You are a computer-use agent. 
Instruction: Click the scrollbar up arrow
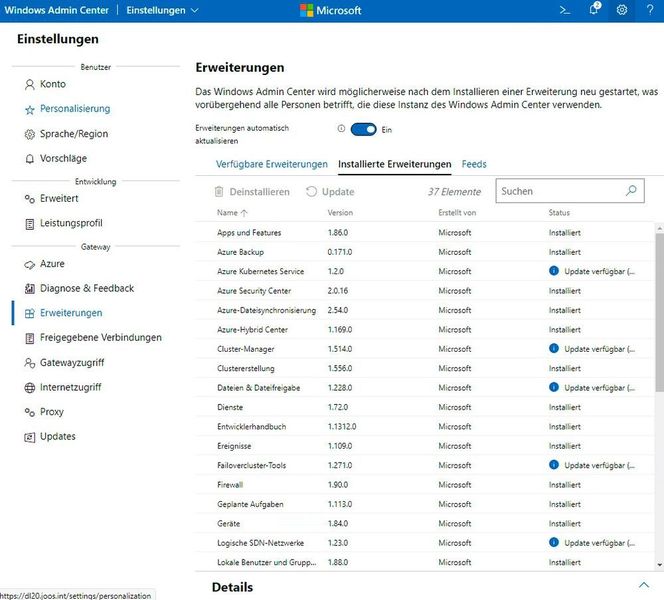[x=659, y=229]
